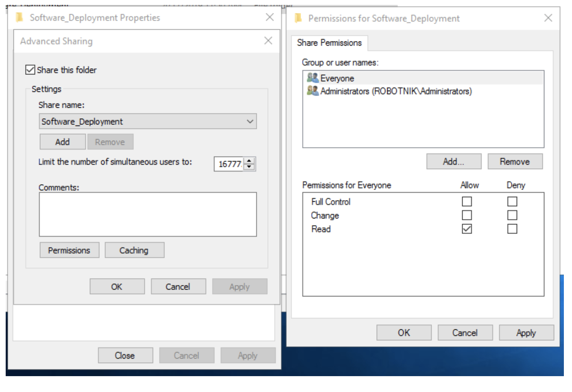Screen dimensions: 572x392
Task: Open the Permissions settings
Action: 69,250
